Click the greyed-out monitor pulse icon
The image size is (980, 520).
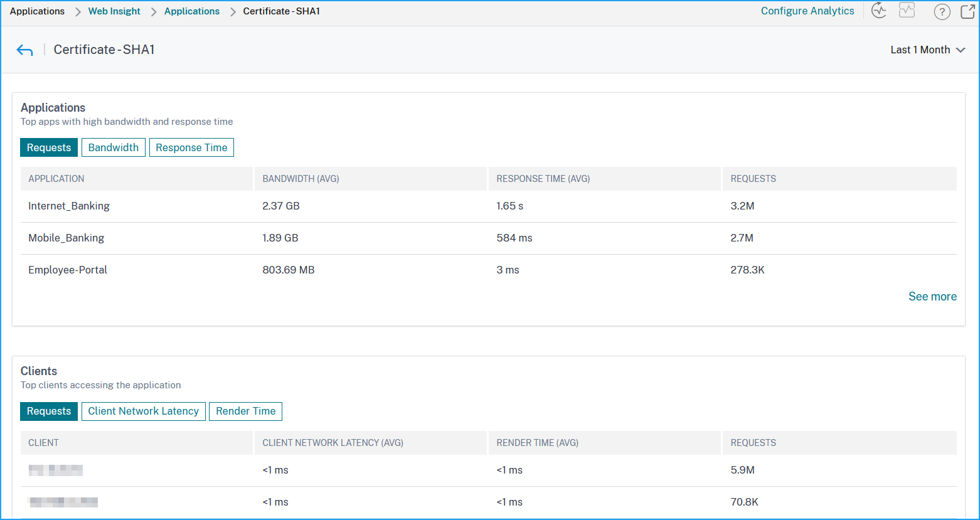907,11
